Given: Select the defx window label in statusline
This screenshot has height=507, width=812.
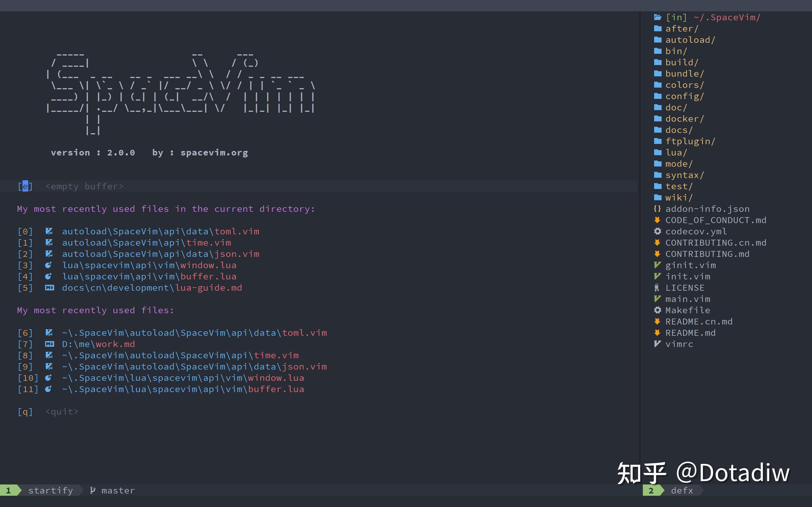Looking at the screenshot, I should pyautogui.click(x=681, y=491).
